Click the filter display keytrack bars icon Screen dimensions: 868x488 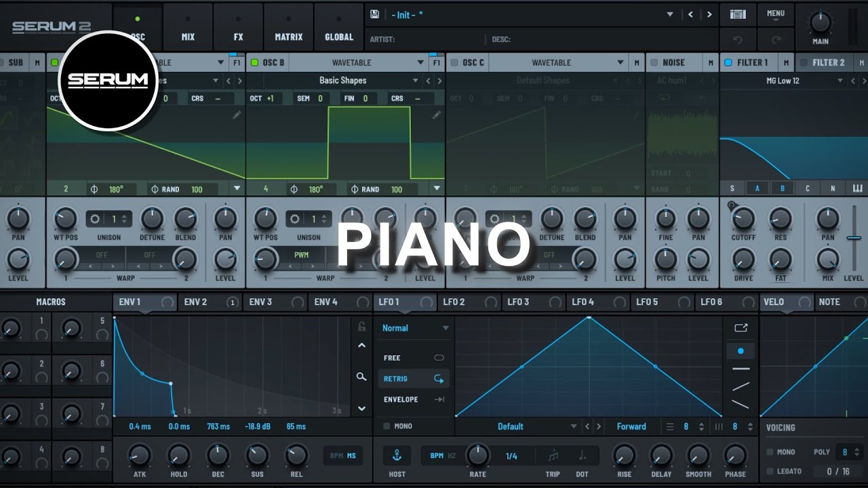pos(857,188)
